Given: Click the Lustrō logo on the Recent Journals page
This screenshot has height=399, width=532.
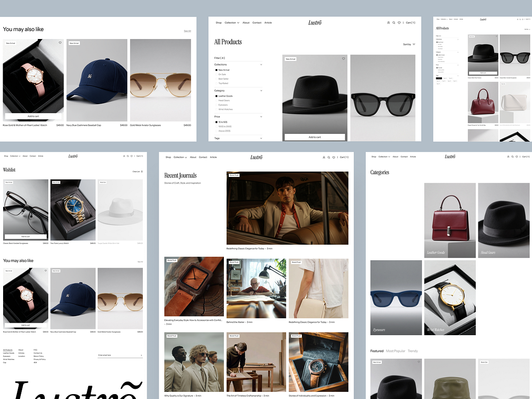Looking at the screenshot, I should 257,157.
